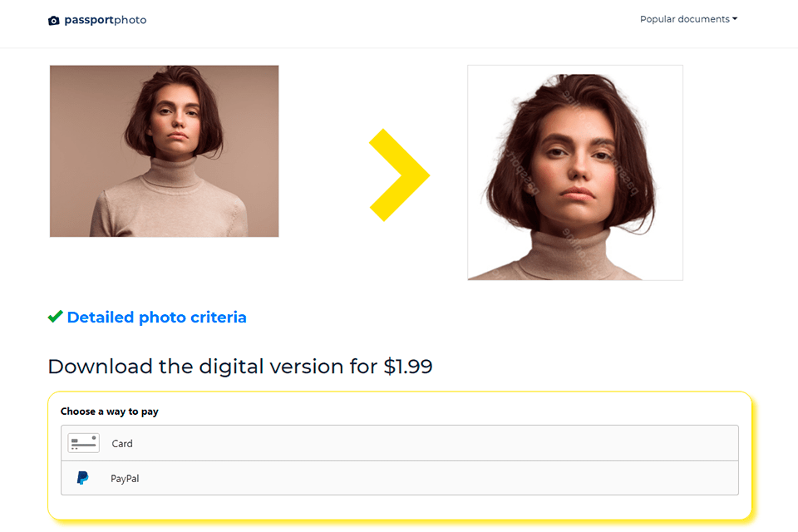Click the Choose a way to pay label
The image size is (798, 532).
[110, 411]
